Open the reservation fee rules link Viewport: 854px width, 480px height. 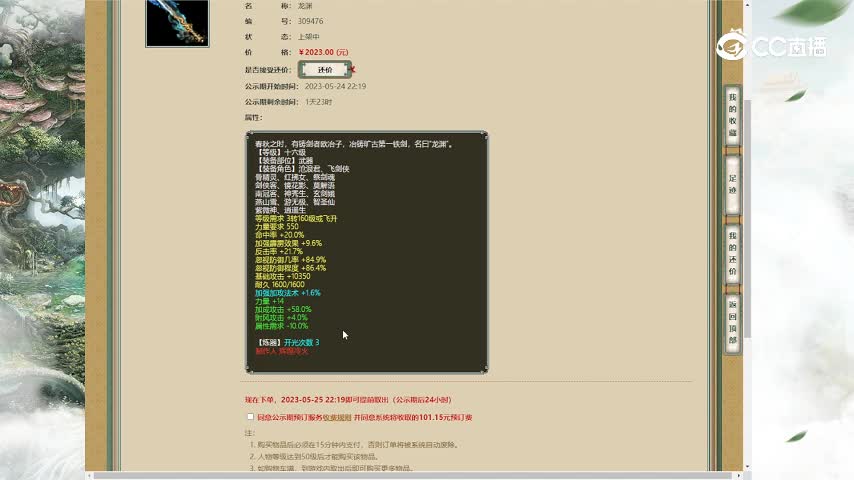coord(337,418)
